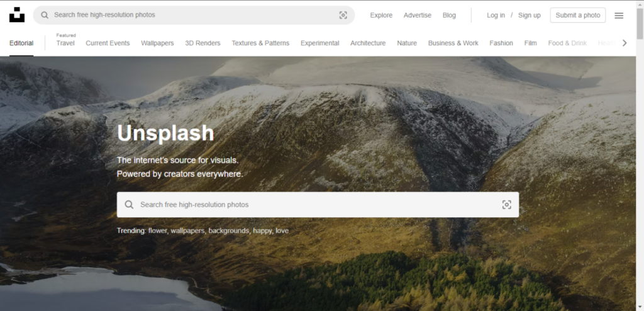Click trending term flower
The height and width of the screenshot is (311, 644).
click(158, 231)
